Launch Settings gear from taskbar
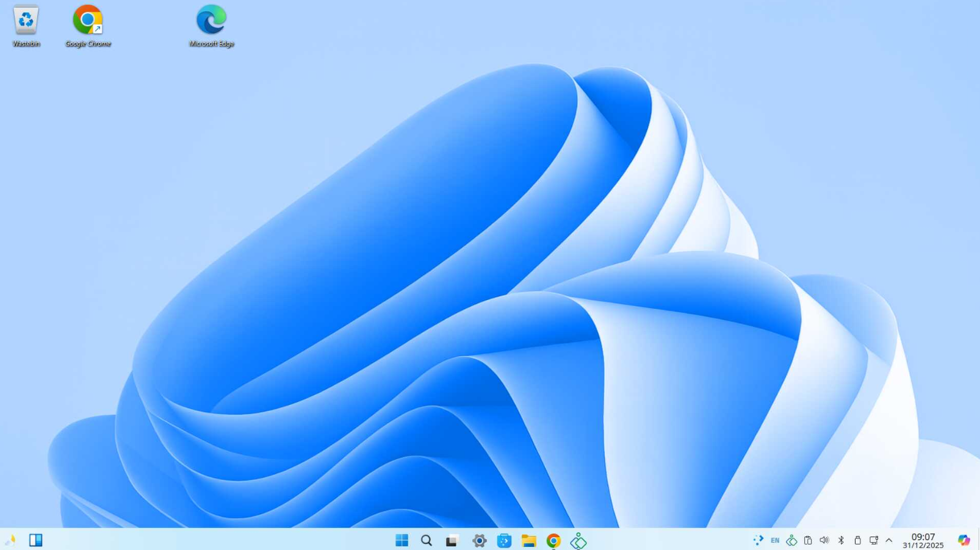 coord(479,540)
